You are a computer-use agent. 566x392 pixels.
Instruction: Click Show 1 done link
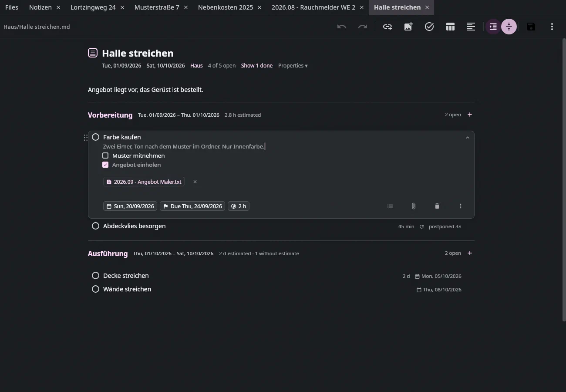[x=257, y=66]
